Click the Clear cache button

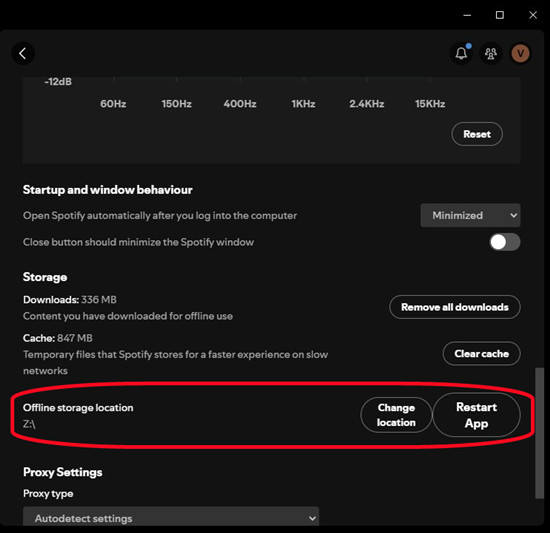(x=482, y=353)
